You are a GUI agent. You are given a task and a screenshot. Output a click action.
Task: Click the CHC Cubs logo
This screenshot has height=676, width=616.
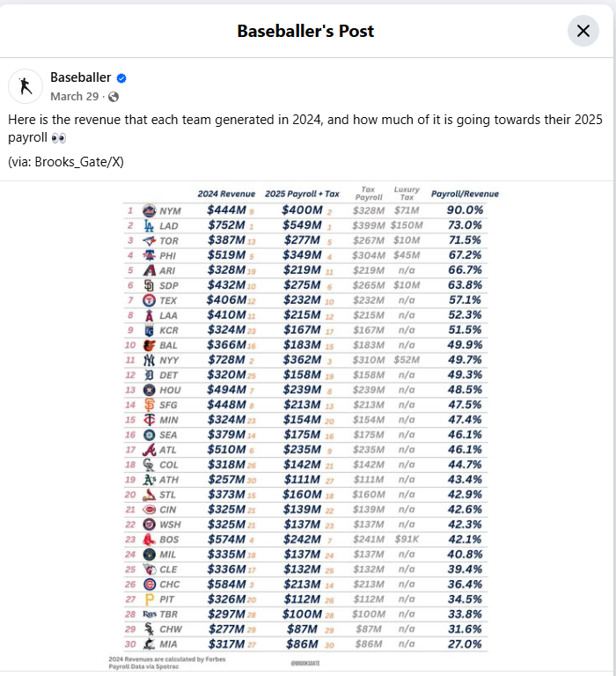(148, 584)
